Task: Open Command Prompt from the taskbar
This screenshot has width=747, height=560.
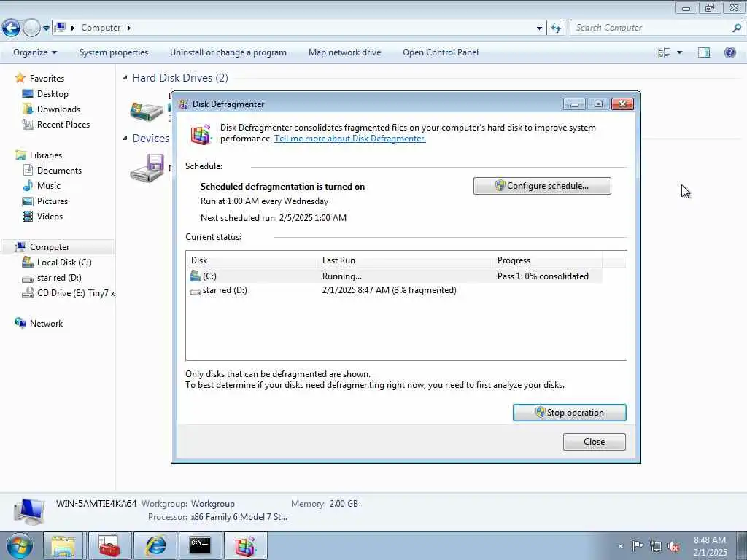Action: pyautogui.click(x=200, y=545)
